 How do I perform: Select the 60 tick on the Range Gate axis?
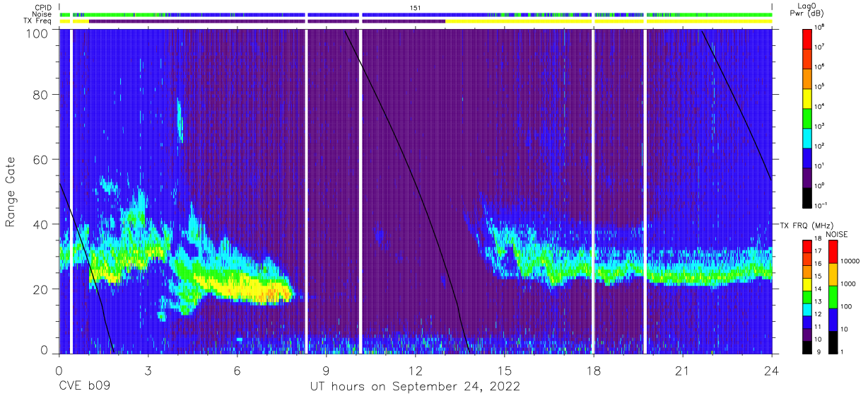pyautogui.click(x=40, y=160)
